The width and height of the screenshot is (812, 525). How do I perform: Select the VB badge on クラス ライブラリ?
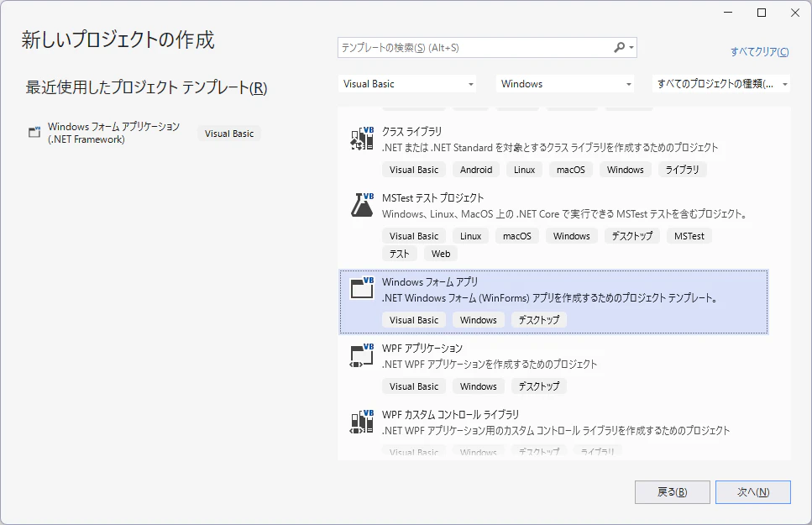tap(369, 129)
